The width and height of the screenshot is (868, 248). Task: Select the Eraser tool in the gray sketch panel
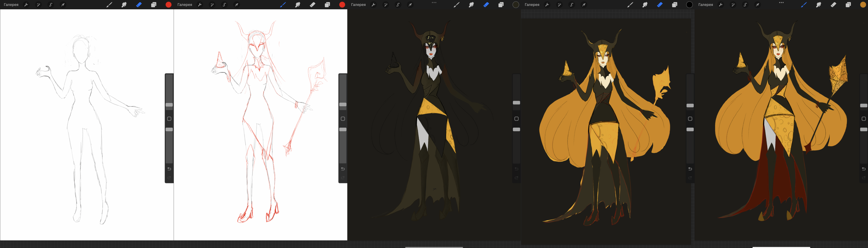pyautogui.click(x=139, y=5)
